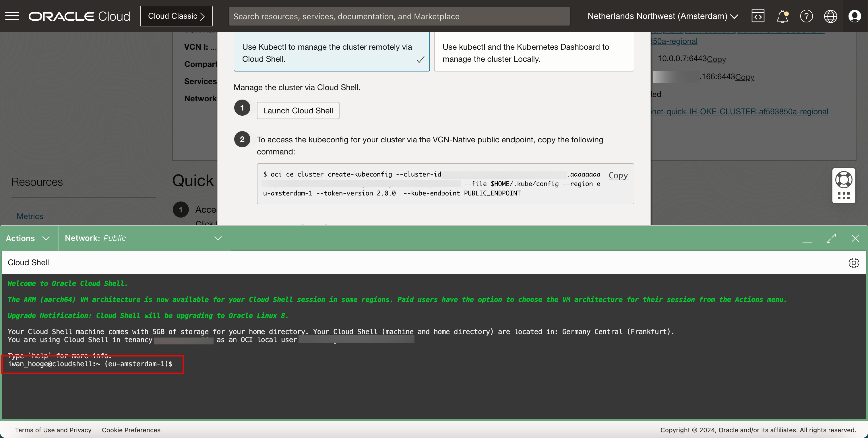Open the language globe icon

tap(830, 16)
